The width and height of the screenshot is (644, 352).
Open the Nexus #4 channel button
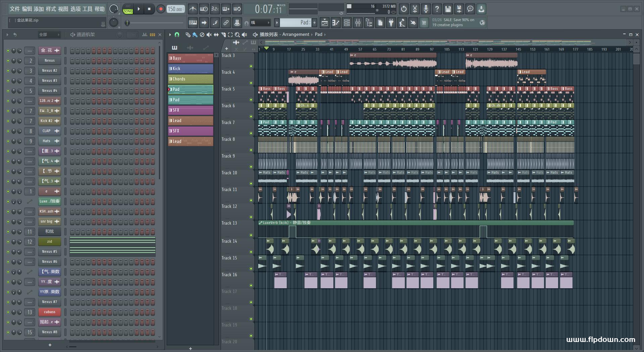[x=50, y=91]
